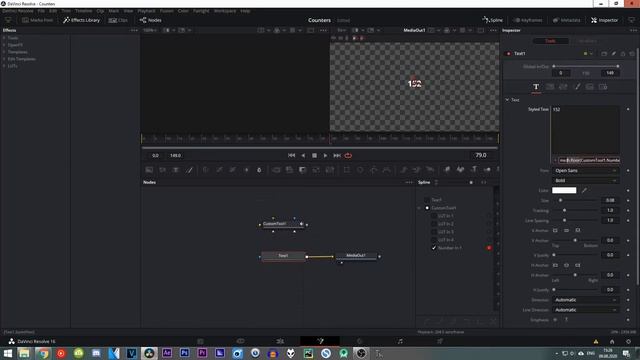The image size is (640, 360).
Task: Select the Text1 node in Nodes
Action: 283,256
